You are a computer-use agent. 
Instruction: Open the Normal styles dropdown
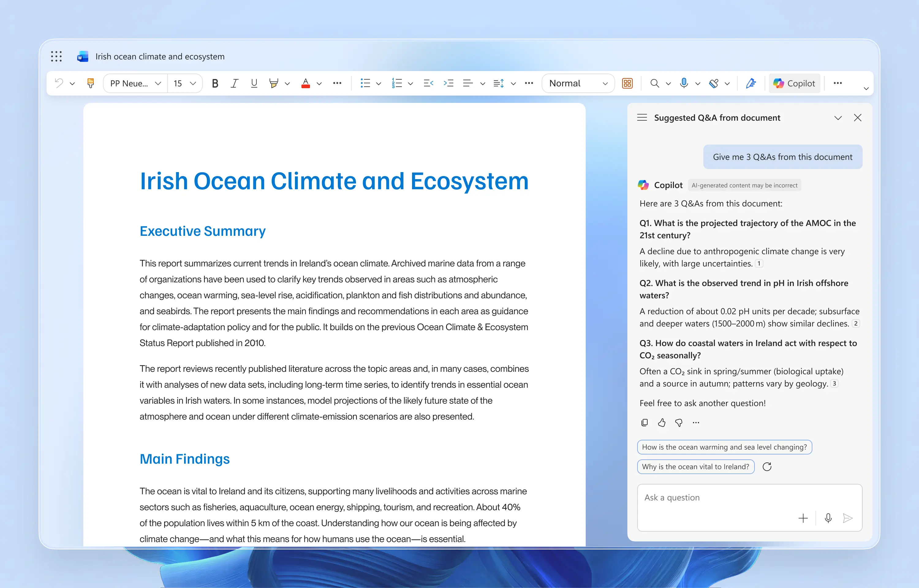(578, 83)
